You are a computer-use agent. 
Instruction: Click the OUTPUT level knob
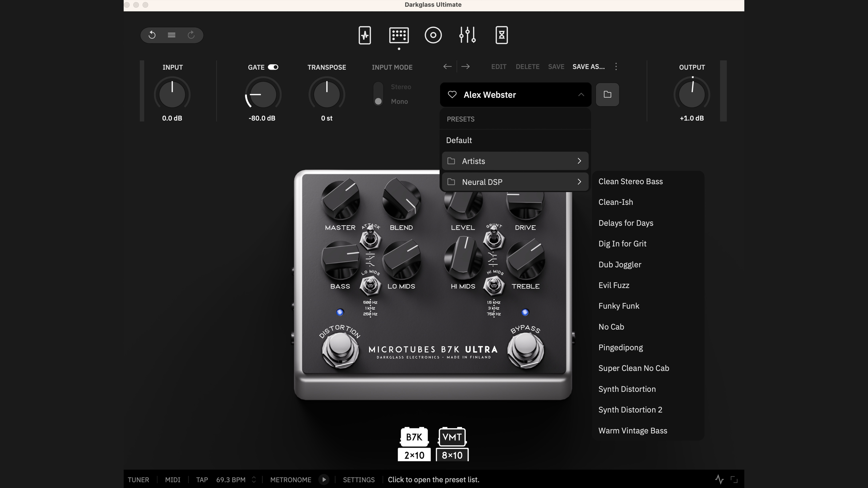tap(691, 94)
